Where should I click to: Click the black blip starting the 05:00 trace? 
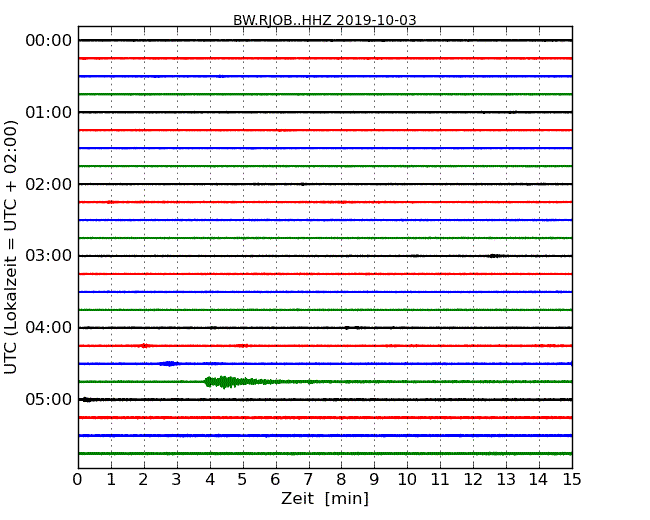(86, 399)
